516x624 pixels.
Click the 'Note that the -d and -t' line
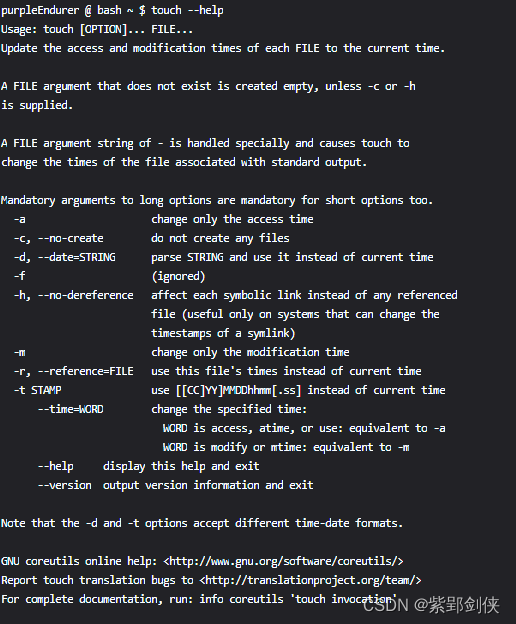pyautogui.click(x=202, y=523)
